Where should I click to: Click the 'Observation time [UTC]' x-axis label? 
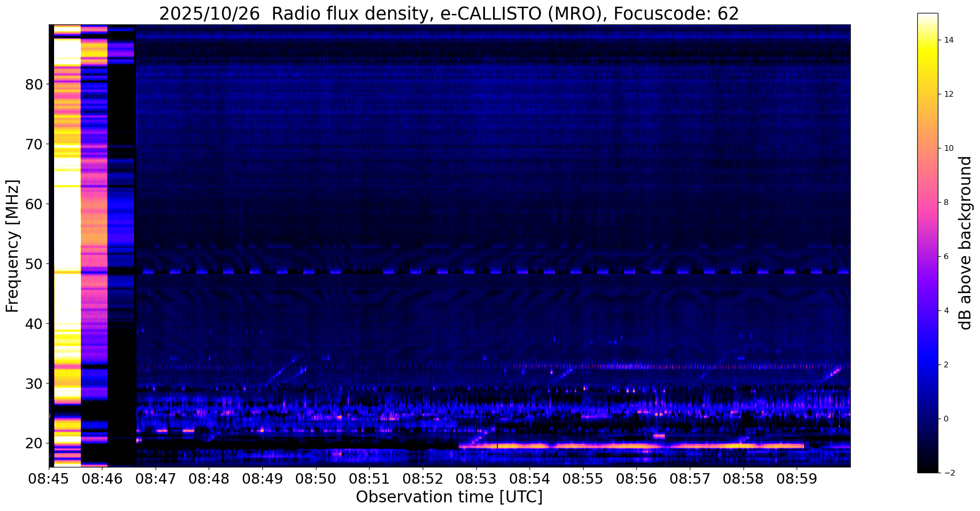[449, 497]
